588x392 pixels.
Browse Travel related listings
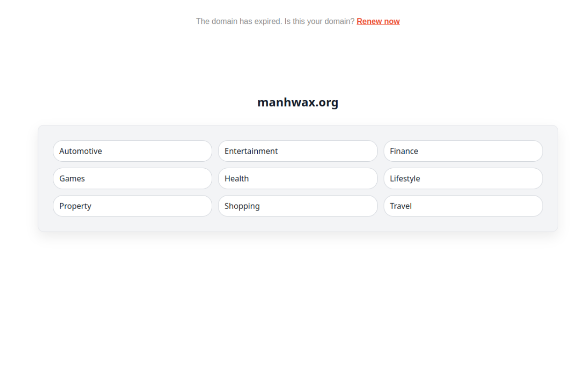pyautogui.click(x=463, y=206)
